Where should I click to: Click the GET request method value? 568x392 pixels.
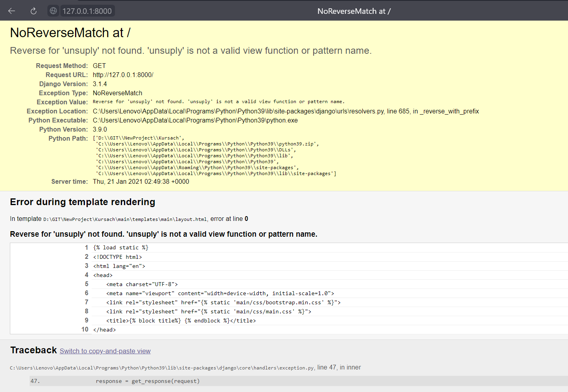(99, 66)
